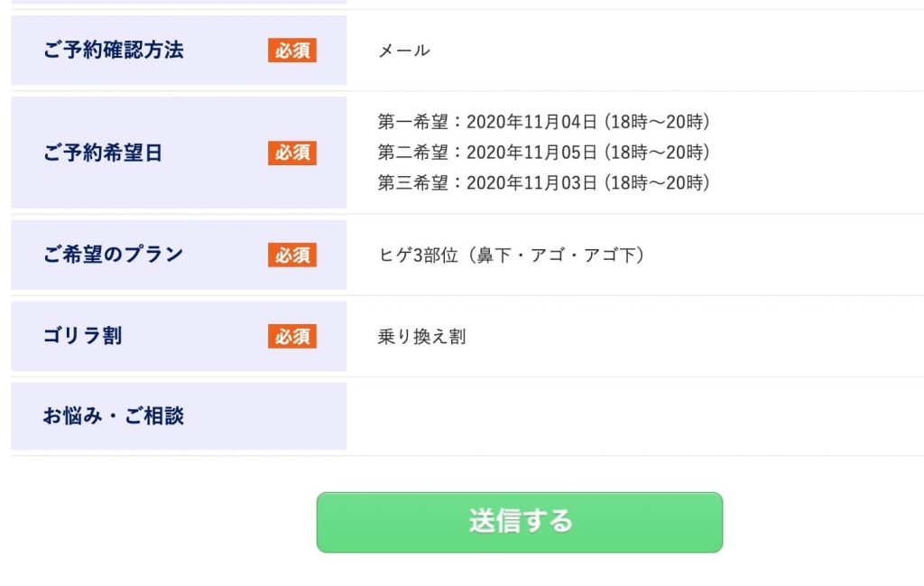Click the 18時〜20時 time on the 第一希望 line

click(x=657, y=122)
